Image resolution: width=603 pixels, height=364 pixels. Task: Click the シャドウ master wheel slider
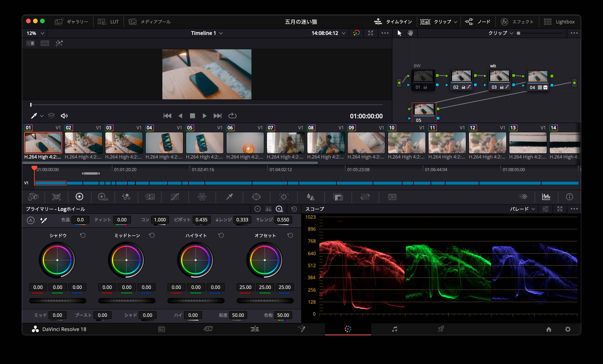[58, 301]
